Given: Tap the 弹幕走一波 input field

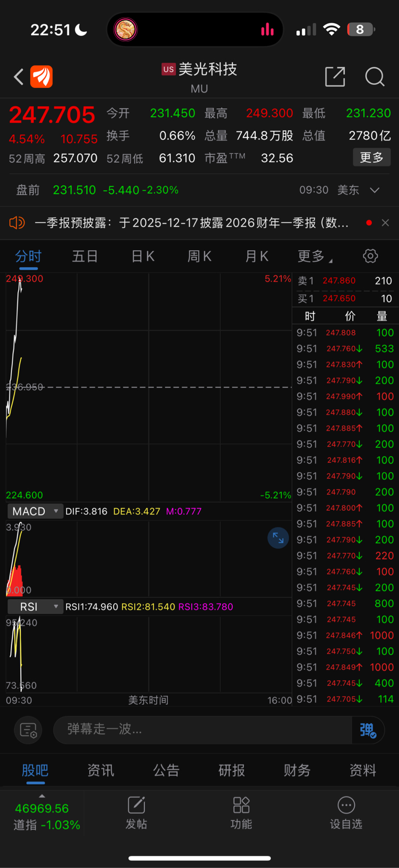Looking at the screenshot, I should click(203, 730).
